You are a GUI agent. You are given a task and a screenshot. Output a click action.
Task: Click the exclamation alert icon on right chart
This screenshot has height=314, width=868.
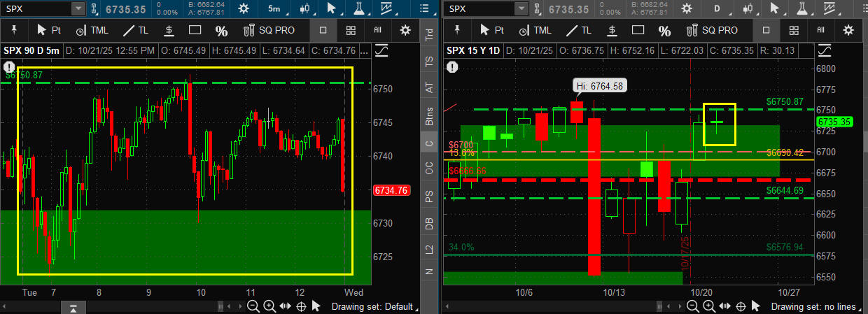(x=452, y=67)
